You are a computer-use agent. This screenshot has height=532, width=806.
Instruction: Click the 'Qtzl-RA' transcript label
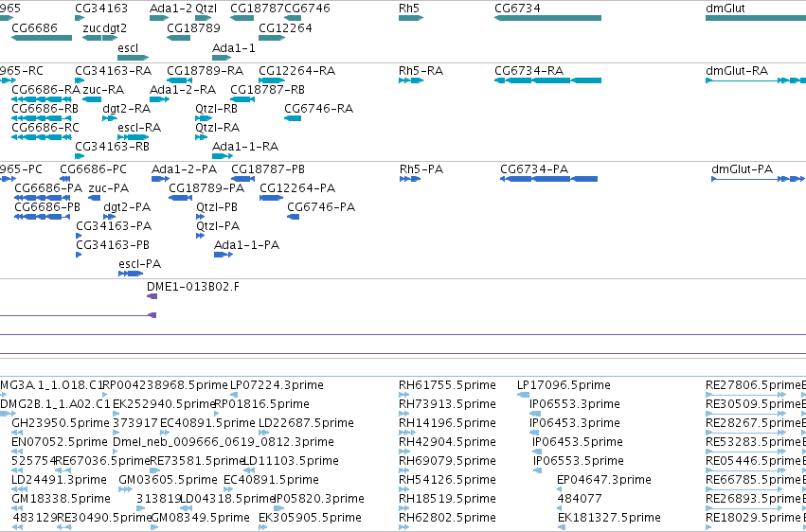(218, 128)
